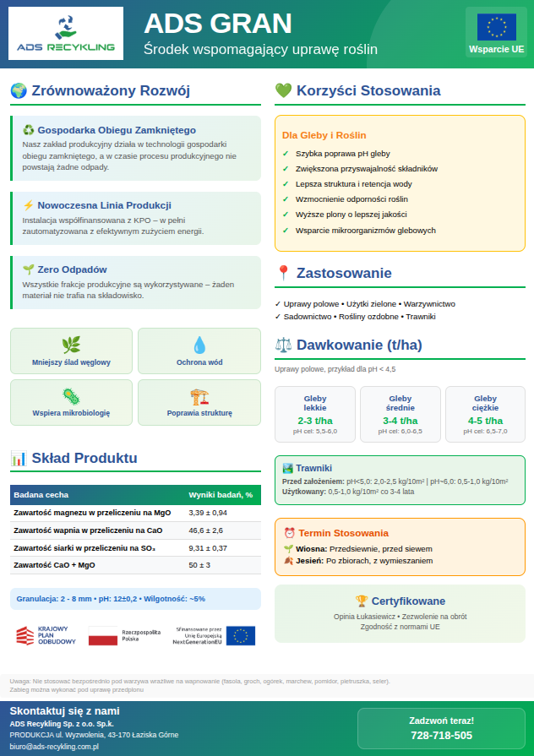This screenshot has height=756, width=534.
Task: Click the PRODUKCJA ul. Wyzwolenia address line
Action: click(x=94, y=735)
